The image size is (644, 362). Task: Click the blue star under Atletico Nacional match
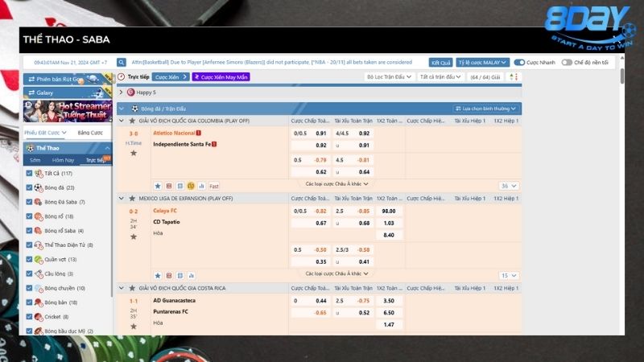(x=158, y=186)
